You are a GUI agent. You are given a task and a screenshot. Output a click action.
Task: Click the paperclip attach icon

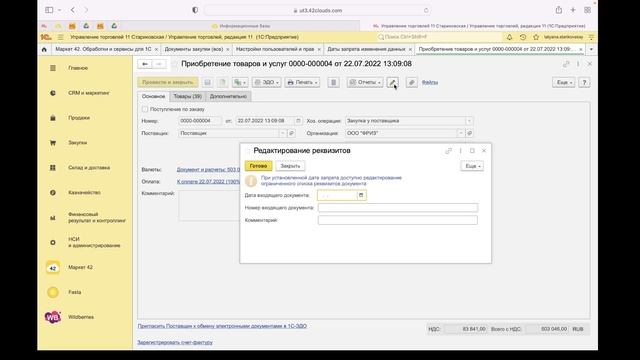[x=412, y=82]
